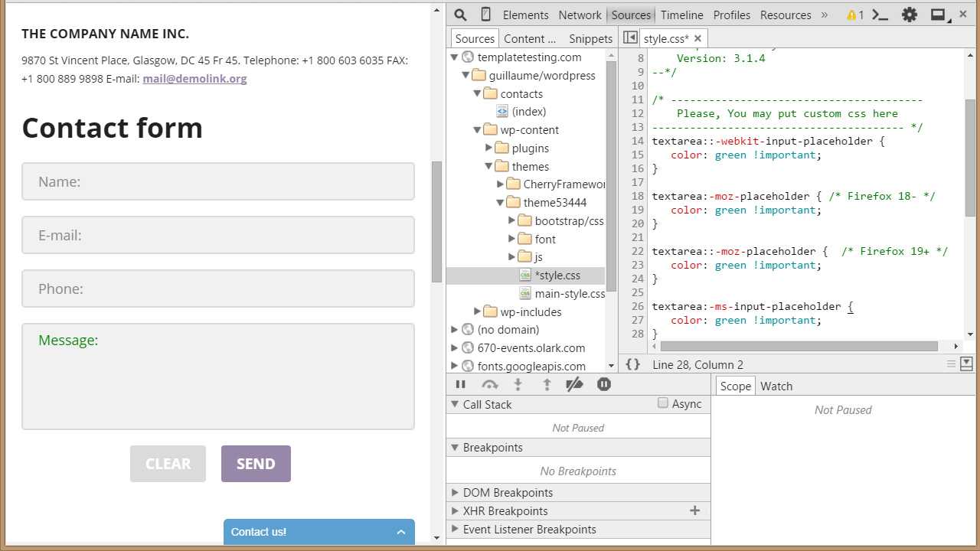980x551 pixels.
Task: Select the Scope tab
Action: 735,386
